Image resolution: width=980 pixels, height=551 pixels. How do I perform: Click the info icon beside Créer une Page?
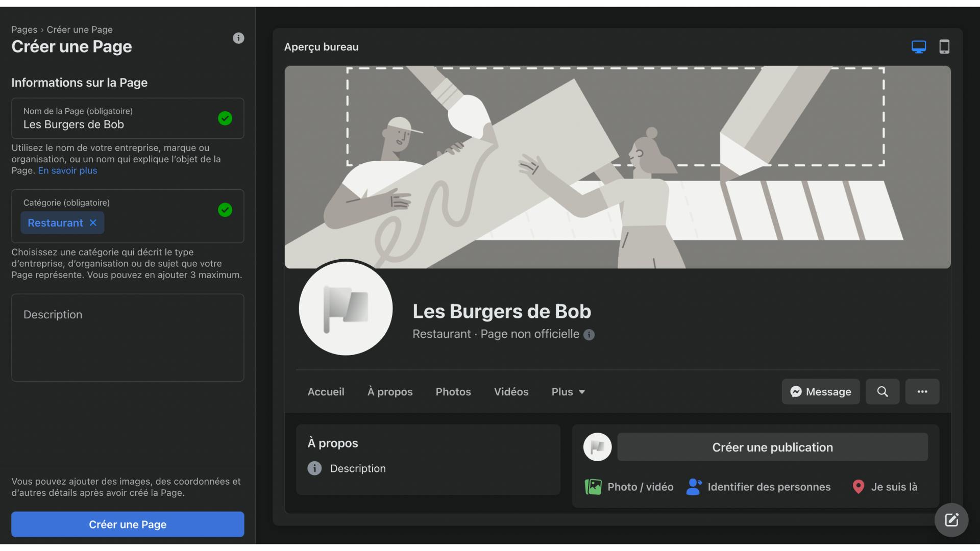238,38
